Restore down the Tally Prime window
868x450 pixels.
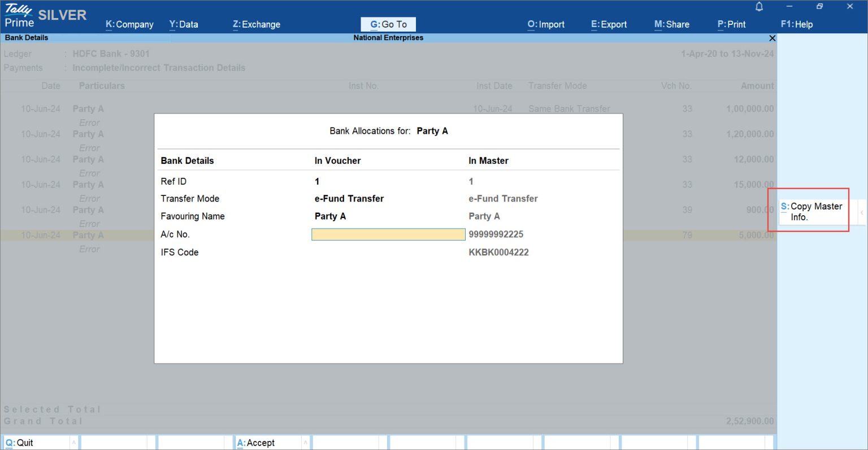[x=819, y=7]
